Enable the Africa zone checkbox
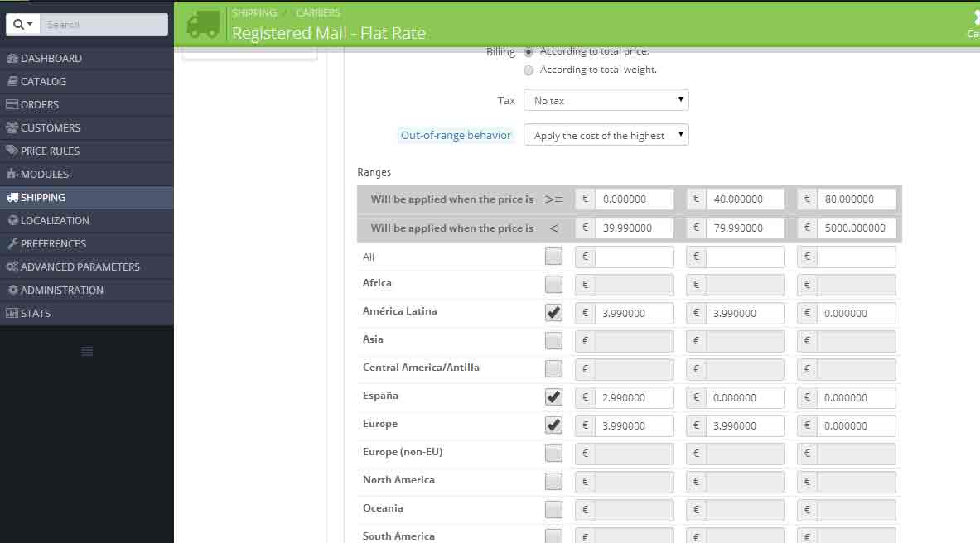 point(553,284)
